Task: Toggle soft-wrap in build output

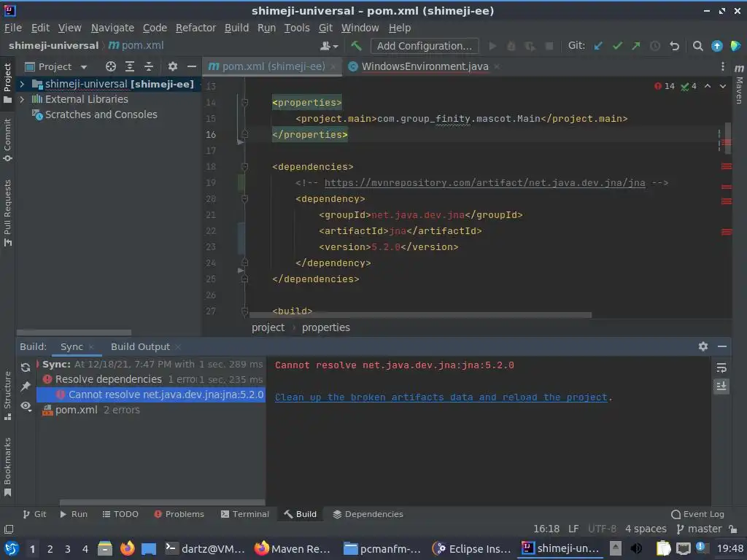Action: (x=721, y=367)
